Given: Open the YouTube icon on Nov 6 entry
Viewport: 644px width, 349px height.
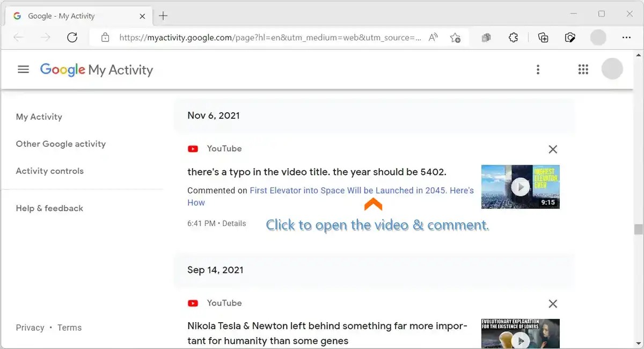Looking at the screenshot, I should (x=193, y=149).
